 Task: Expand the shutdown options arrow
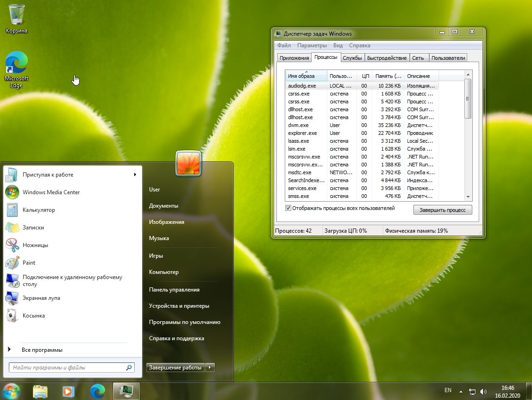coord(210,368)
